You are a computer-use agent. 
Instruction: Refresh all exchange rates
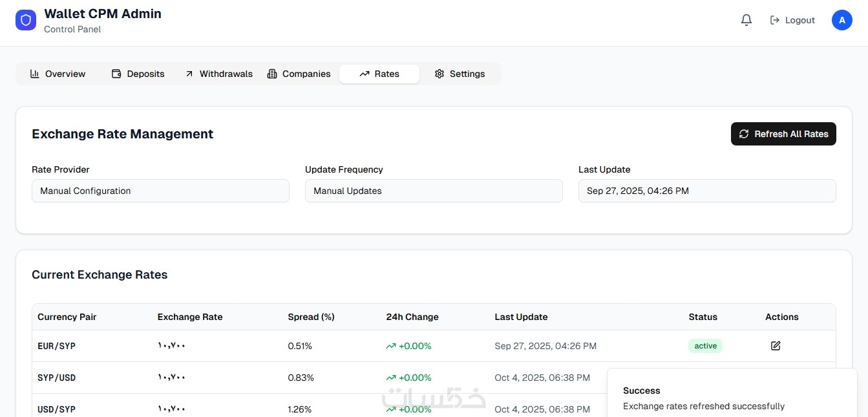(x=783, y=134)
